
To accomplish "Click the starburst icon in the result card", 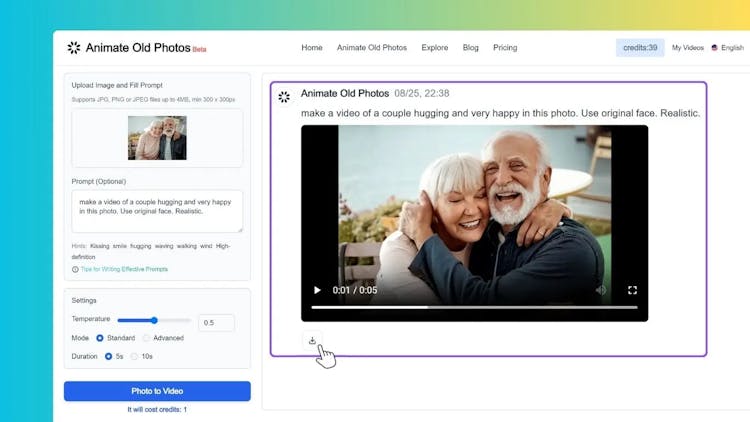I will point(284,97).
